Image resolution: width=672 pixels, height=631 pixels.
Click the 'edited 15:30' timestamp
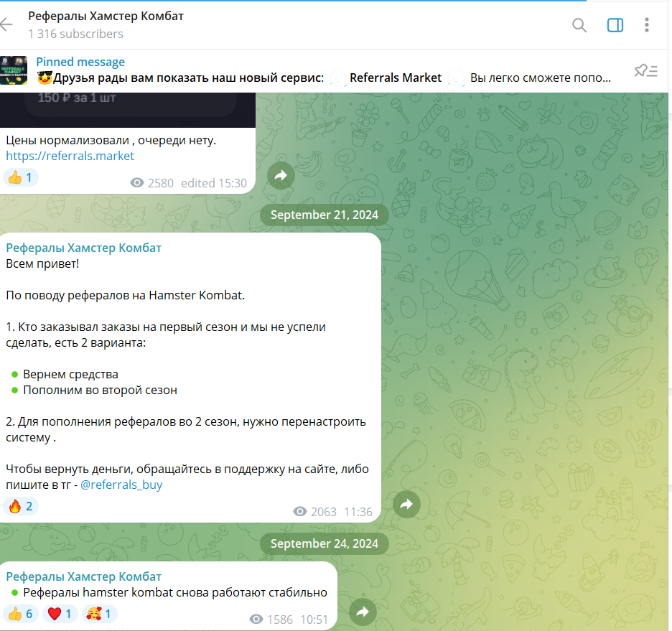pyautogui.click(x=214, y=183)
